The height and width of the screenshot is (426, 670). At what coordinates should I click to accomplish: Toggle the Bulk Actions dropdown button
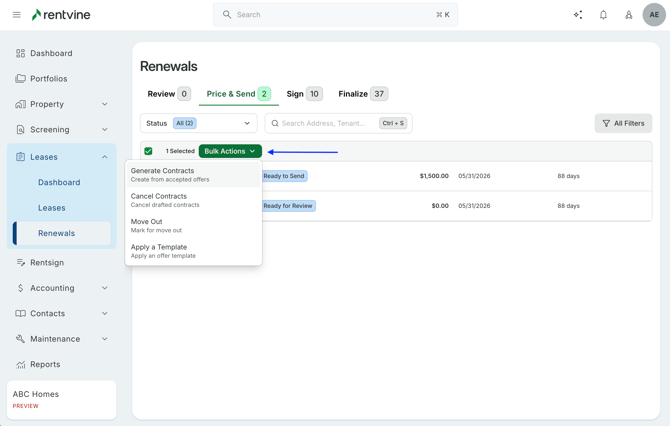pyautogui.click(x=230, y=151)
